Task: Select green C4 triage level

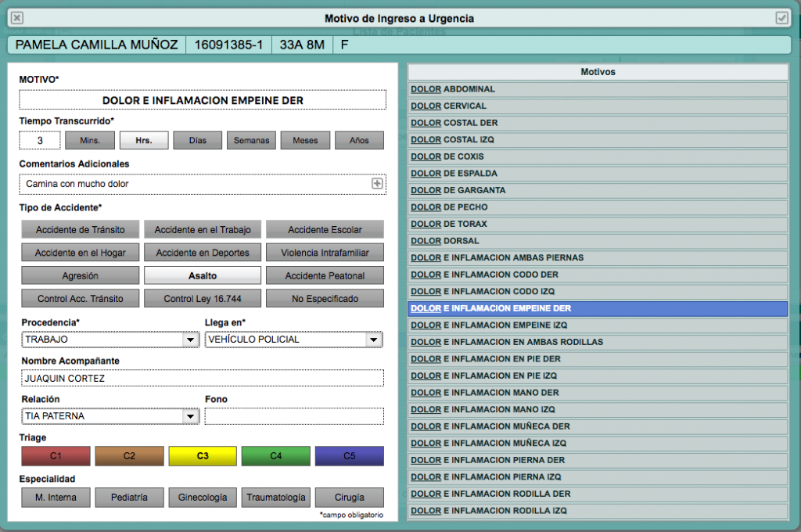Action: click(276, 456)
